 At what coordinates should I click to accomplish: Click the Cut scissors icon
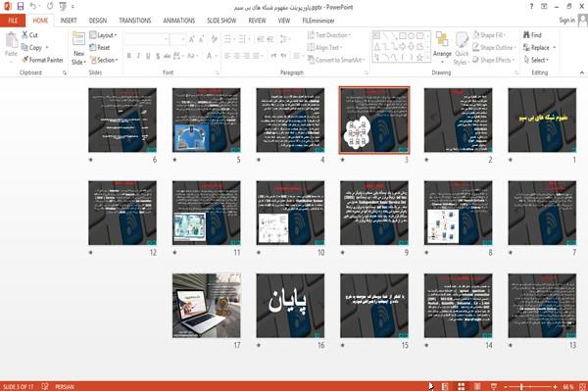tap(24, 35)
